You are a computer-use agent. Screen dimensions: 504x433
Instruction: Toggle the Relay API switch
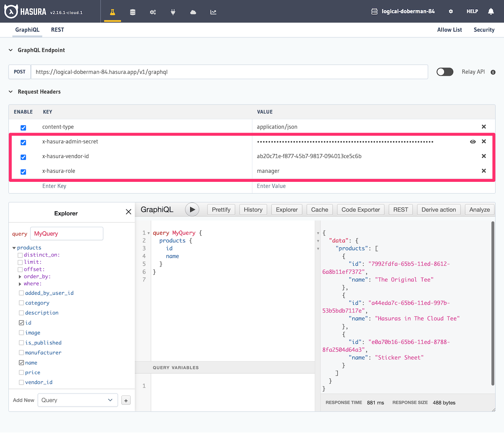click(445, 72)
